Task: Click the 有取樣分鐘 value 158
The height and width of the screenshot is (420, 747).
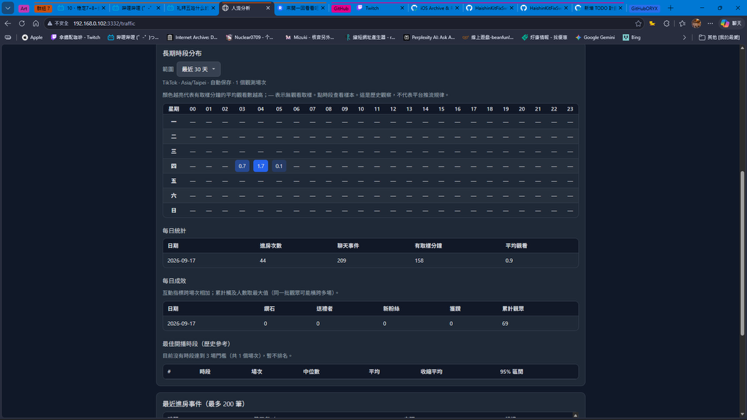Action: pyautogui.click(x=419, y=260)
